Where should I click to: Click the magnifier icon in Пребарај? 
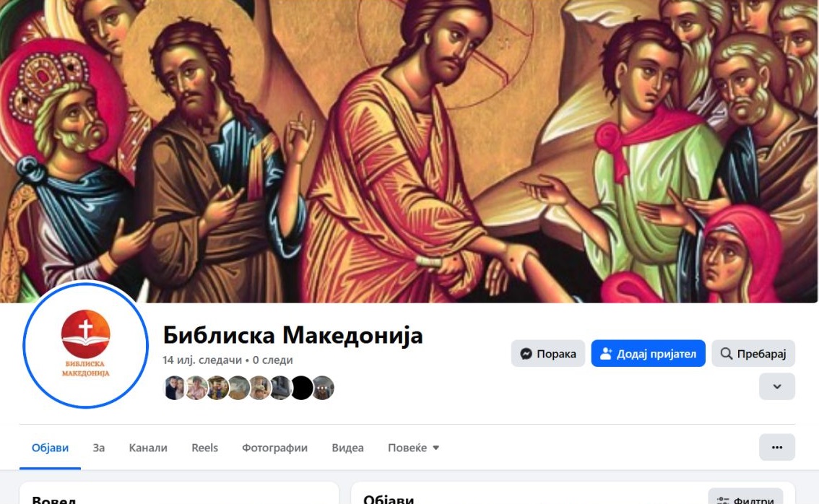tap(726, 354)
